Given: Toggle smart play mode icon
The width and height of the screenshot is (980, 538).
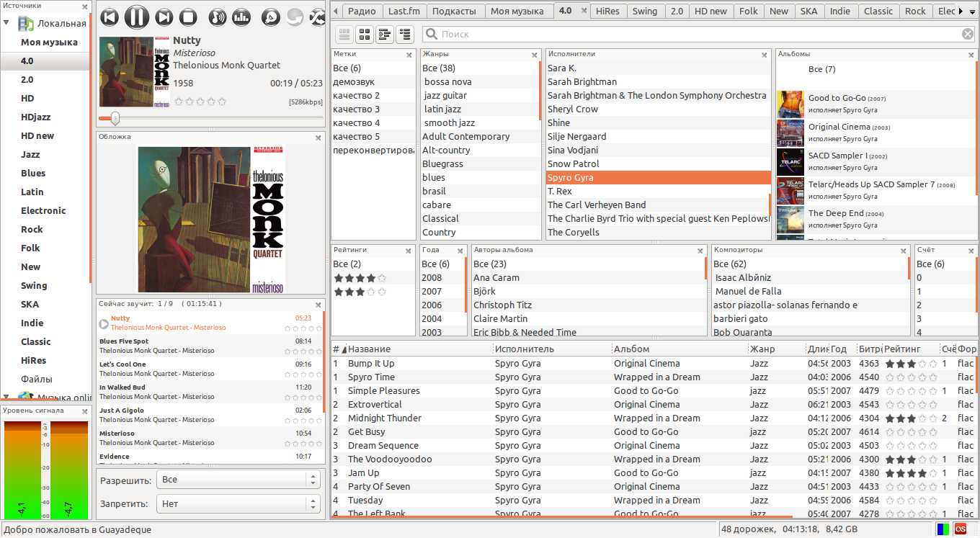Looking at the screenshot, I should click(x=270, y=17).
